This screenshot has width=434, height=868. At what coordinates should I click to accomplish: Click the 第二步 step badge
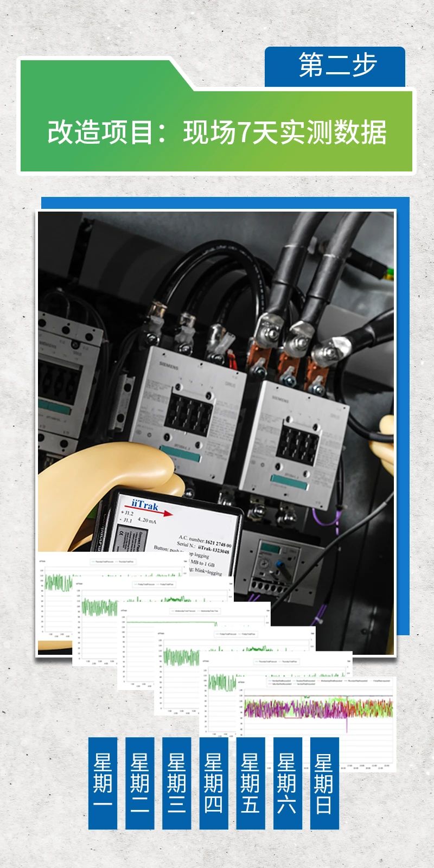[335, 66]
